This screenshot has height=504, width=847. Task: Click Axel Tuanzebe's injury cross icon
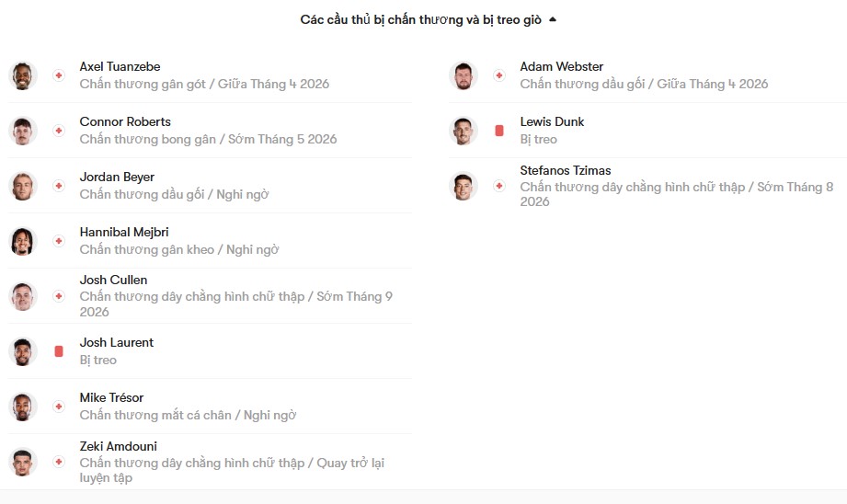point(59,75)
